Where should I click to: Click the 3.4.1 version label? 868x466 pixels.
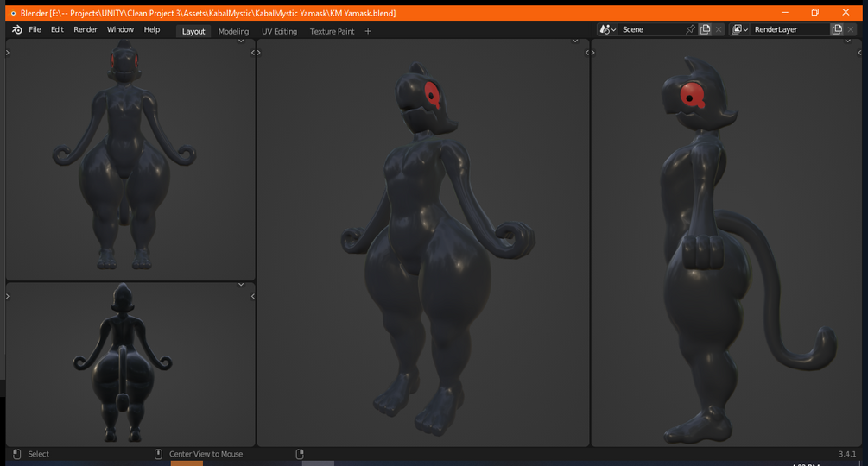(847, 454)
